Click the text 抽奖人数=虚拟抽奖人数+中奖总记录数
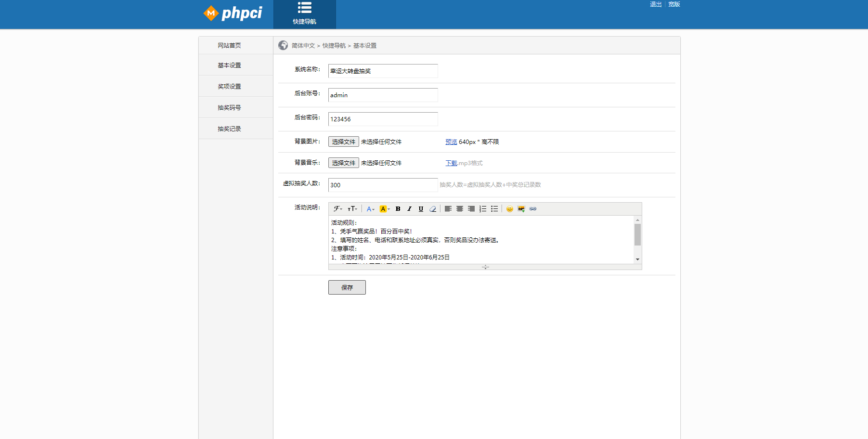 point(490,185)
